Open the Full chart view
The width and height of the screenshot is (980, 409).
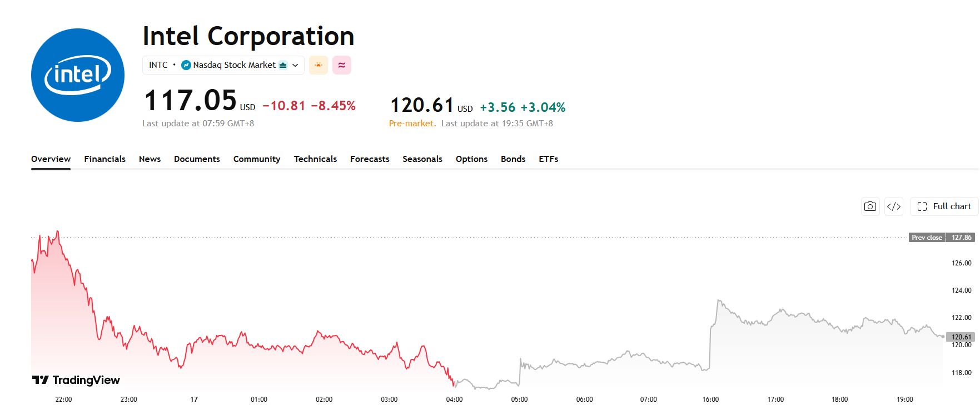tap(944, 206)
